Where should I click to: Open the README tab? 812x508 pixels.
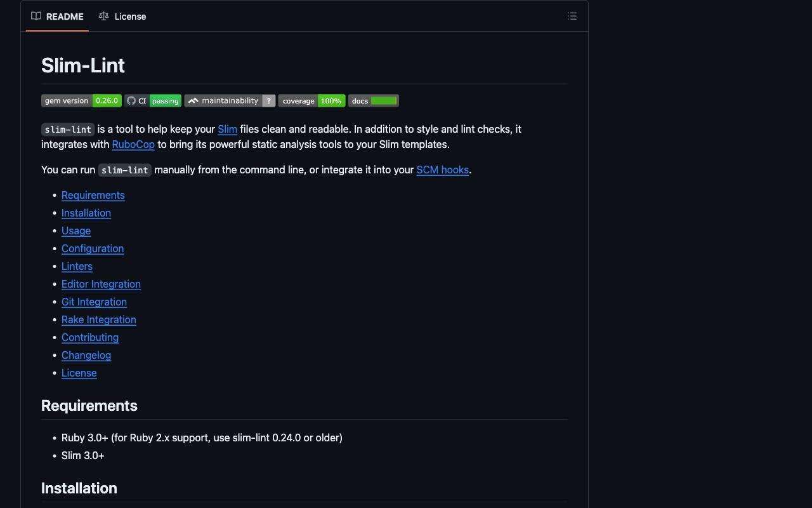[57, 17]
